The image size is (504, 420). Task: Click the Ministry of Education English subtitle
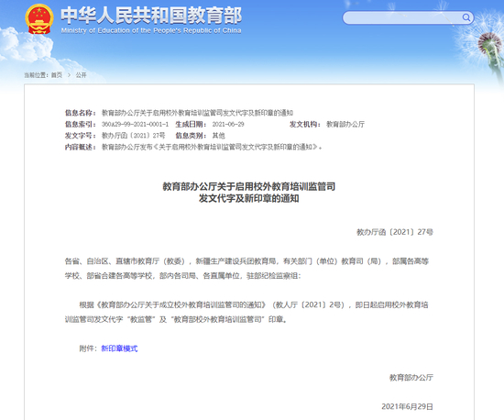(151, 30)
